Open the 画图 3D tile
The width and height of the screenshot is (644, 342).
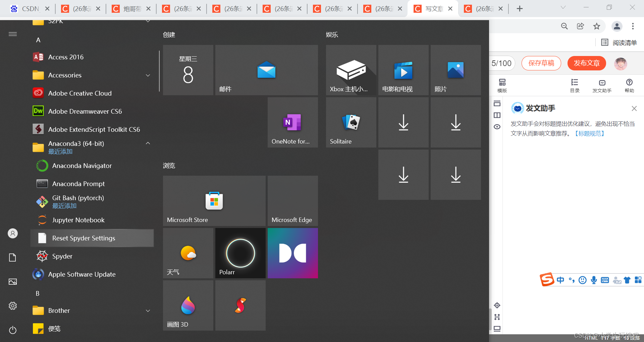188,305
